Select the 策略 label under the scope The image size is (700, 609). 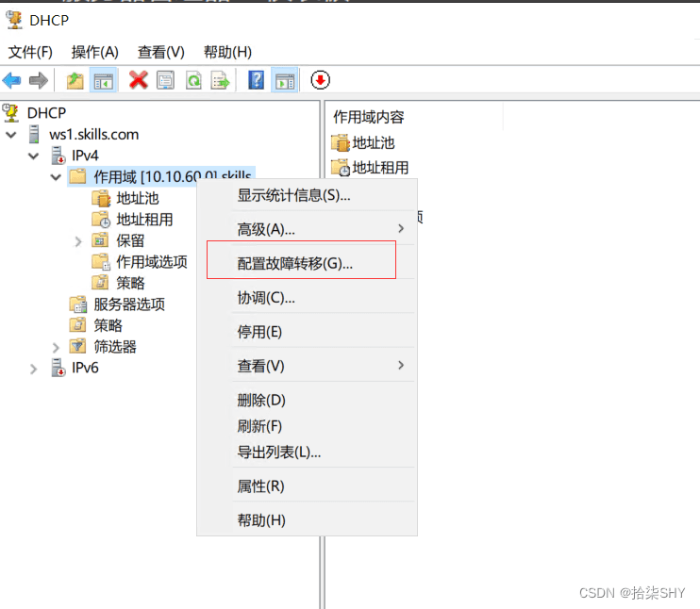click(130, 284)
